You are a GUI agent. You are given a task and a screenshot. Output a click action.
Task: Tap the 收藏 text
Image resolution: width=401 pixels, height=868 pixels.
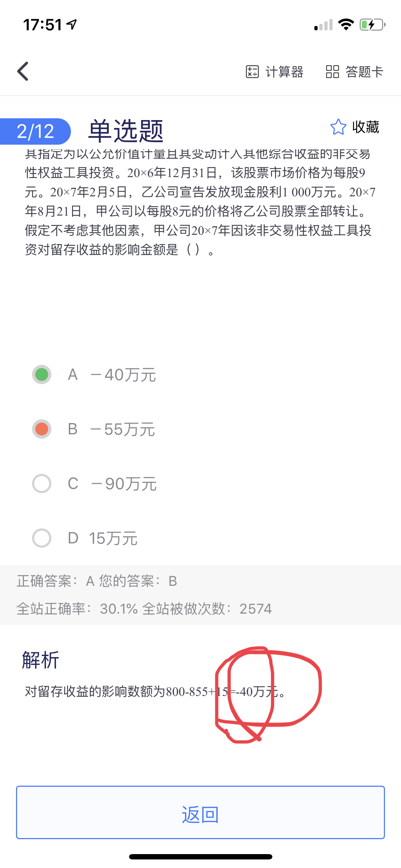coord(366,127)
